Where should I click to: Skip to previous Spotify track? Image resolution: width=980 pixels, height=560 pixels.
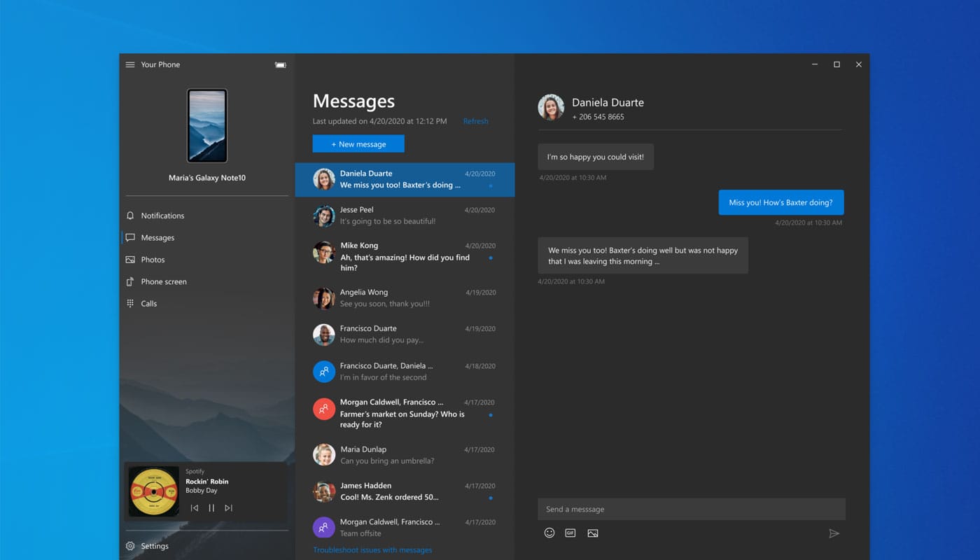195,508
